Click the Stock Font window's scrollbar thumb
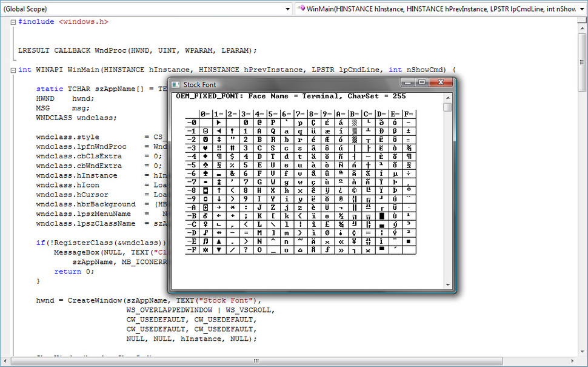This screenshot has height=367, width=588. click(x=447, y=107)
